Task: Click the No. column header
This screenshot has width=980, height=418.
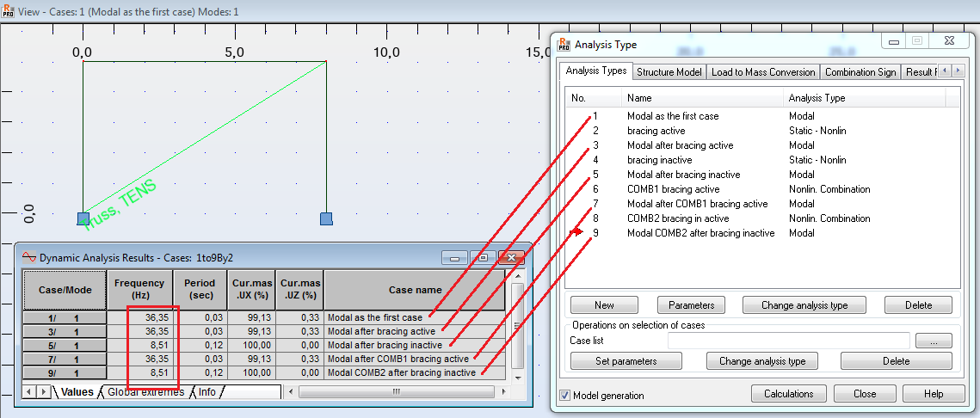Action: (x=594, y=97)
